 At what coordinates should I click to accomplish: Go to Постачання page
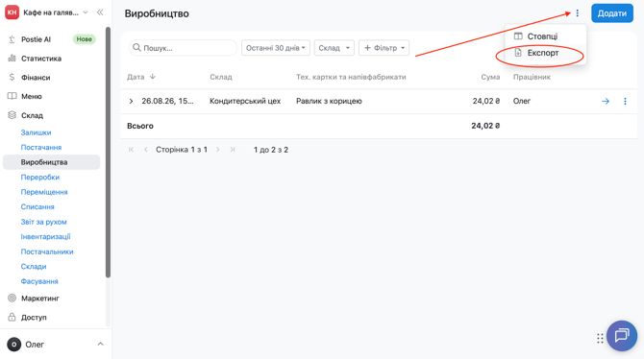[41, 147]
